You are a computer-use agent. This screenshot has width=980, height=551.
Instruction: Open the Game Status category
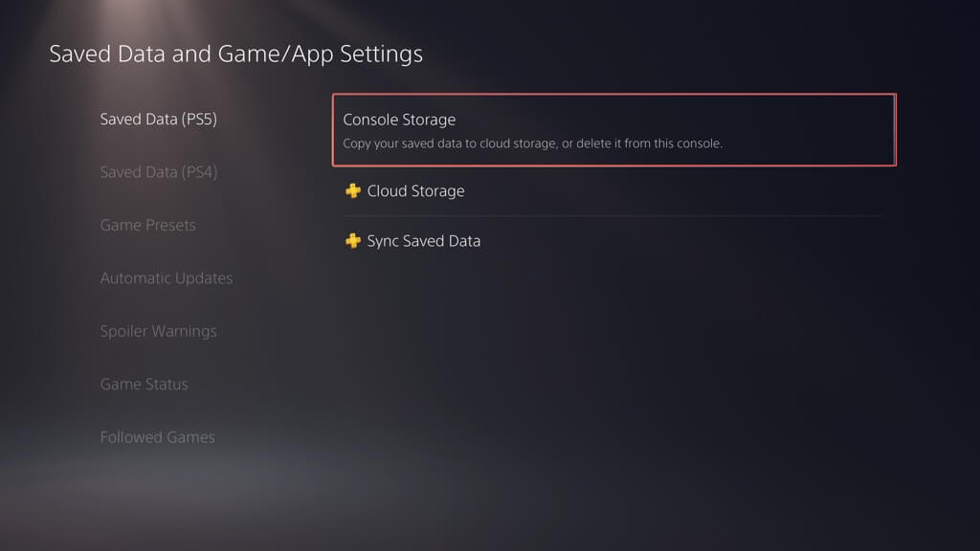click(144, 385)
